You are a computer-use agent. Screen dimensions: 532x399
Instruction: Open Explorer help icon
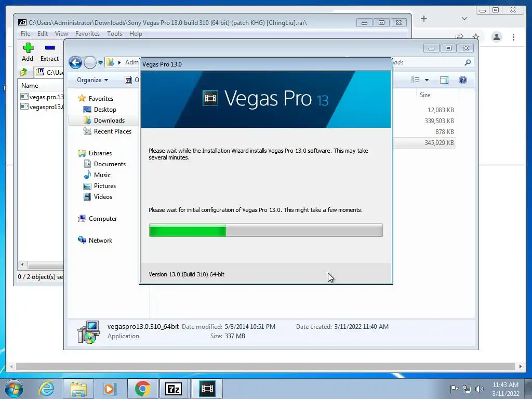tap(462, 79)
